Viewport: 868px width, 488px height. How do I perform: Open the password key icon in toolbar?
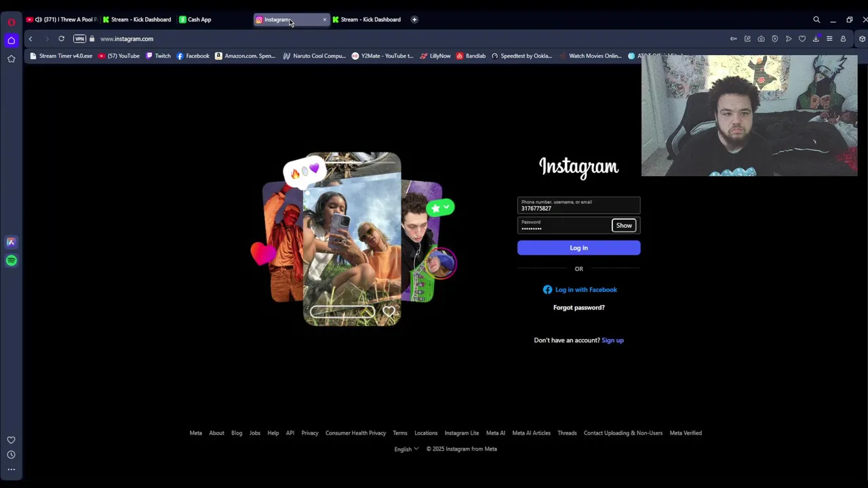733,39
